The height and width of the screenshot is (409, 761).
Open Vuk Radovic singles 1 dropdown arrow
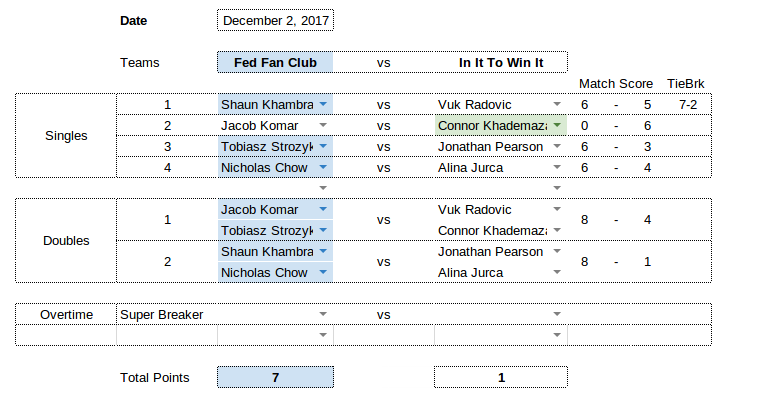tap(557, 104)
